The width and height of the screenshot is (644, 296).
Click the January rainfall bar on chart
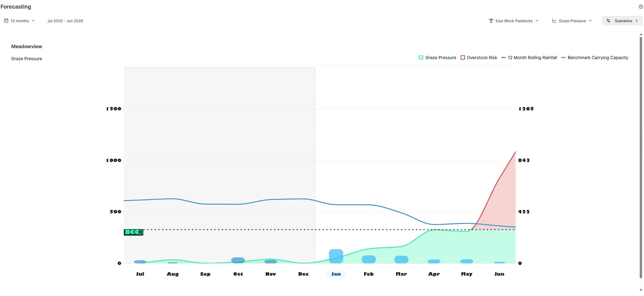coord(336,256)
